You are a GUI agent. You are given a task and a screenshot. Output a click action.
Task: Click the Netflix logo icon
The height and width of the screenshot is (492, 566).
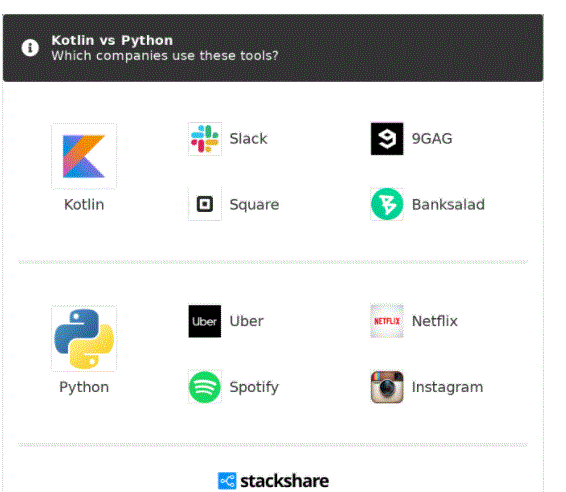[387, 321]
